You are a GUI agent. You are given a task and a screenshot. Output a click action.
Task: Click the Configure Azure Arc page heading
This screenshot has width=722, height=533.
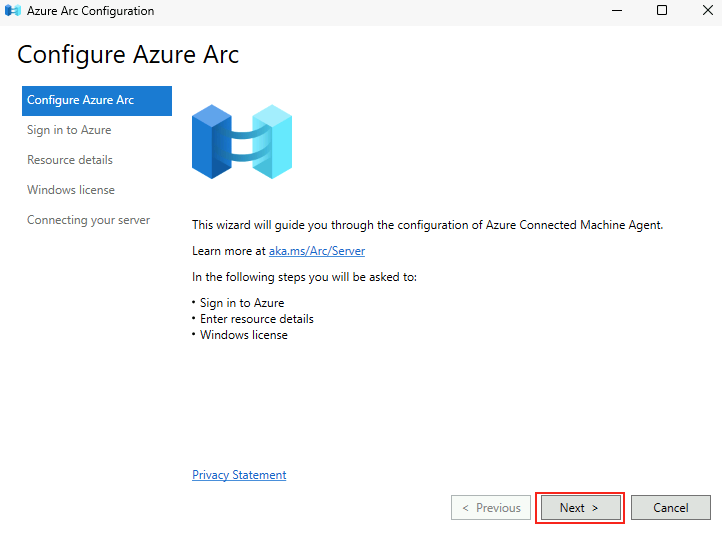128,55
